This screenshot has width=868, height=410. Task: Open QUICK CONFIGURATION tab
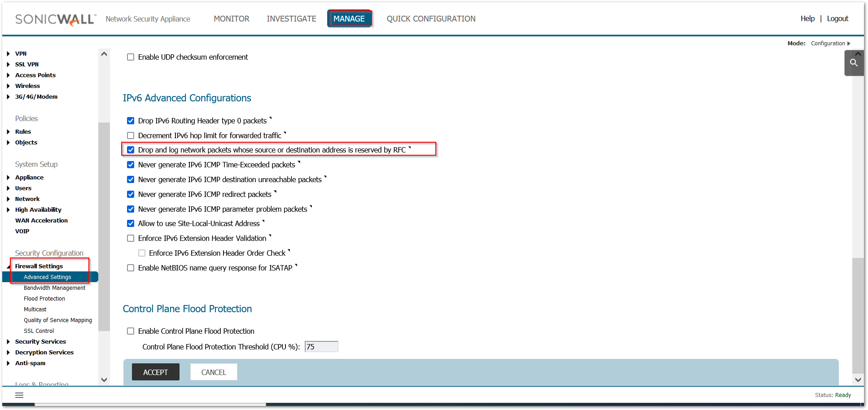pyautogui.click(x=431, y=19)
